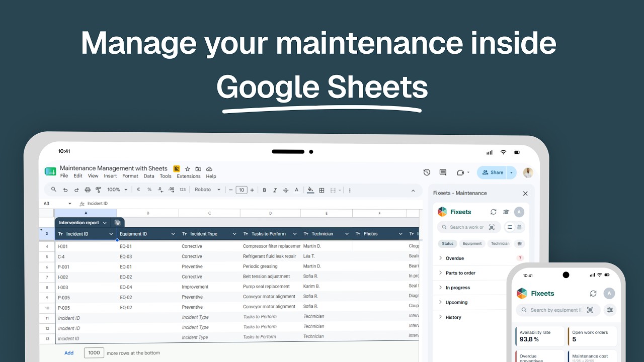Redo the last action
Screen dimensions: 644x362
[x=76, y=190]
